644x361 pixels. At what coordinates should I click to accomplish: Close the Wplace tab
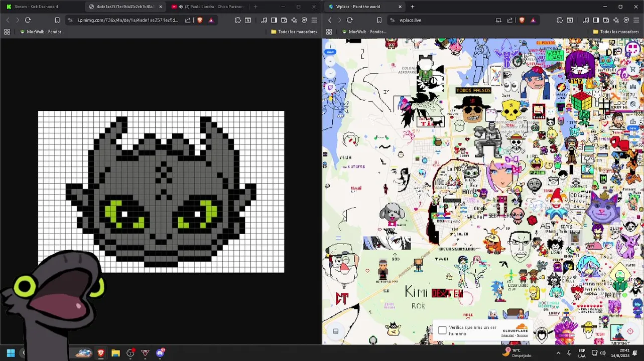coord(400,7)
